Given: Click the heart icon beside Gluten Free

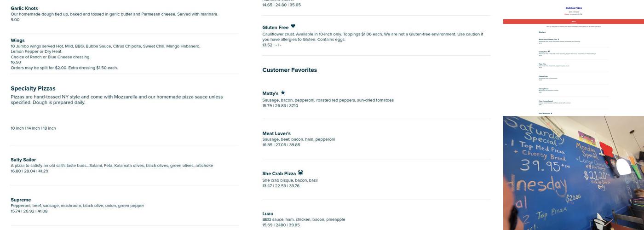Looking at the screenshot, I should (293, 26).
